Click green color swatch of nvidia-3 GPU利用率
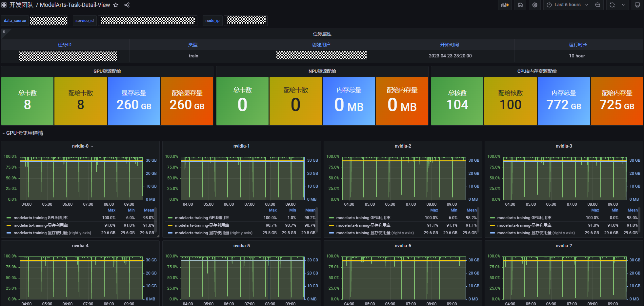Viewport: 644px width, 306px height. pos(493,218)
